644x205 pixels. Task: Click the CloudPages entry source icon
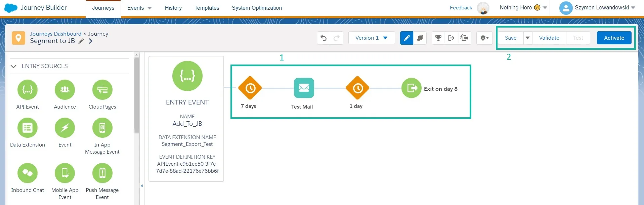102,90
